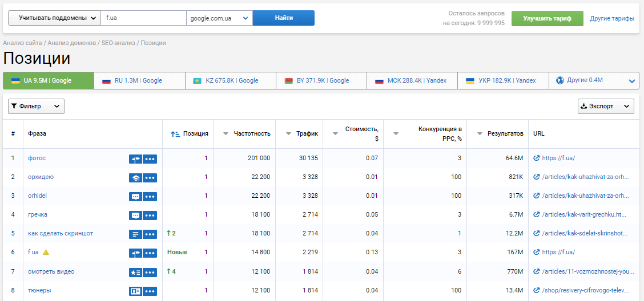644x301 pixels.
Task: Open the three-dots menu for гречка
Action: point(150,215)
